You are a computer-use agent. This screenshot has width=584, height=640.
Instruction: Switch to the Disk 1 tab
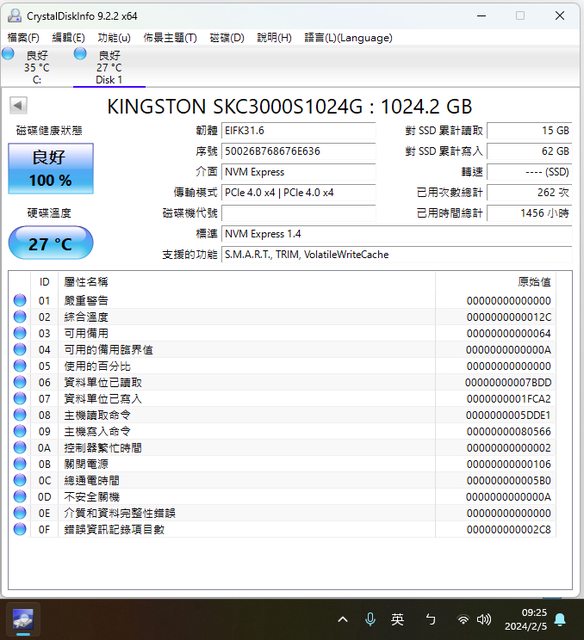click(x=109, y=67)
